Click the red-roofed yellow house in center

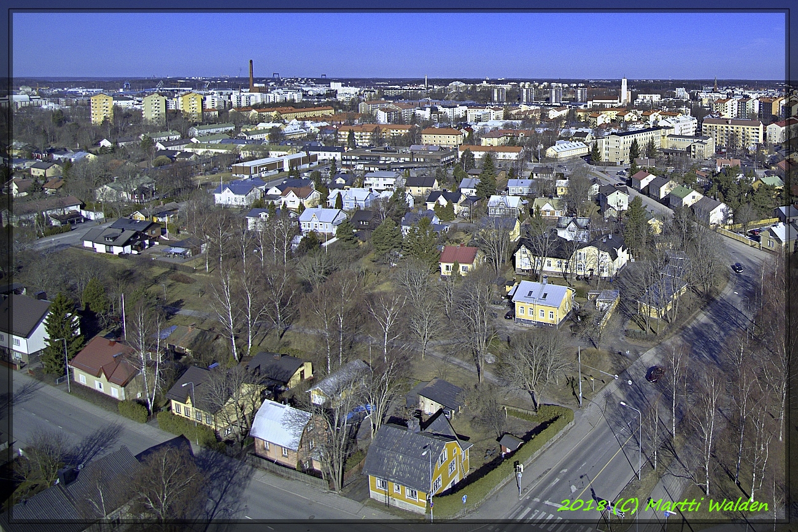(x=459, y=260)
